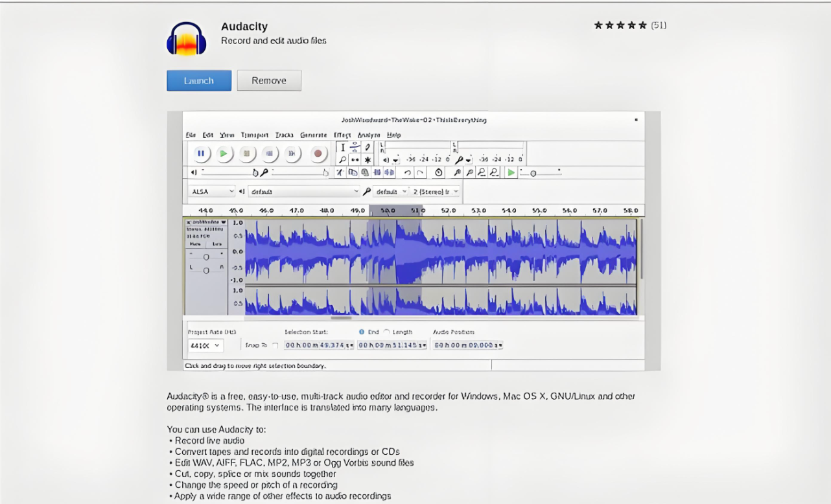This screenshot has height=504, width=831.
Task: Click the Undo arrow icon
Action: (x=407, y=172)
